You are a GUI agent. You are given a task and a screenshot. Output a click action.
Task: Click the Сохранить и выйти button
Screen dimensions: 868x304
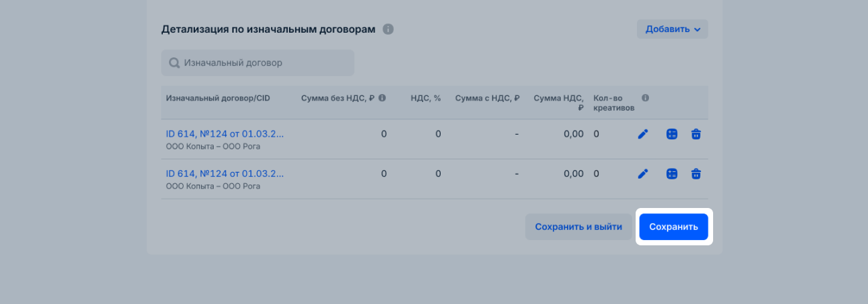pos(578,227)
